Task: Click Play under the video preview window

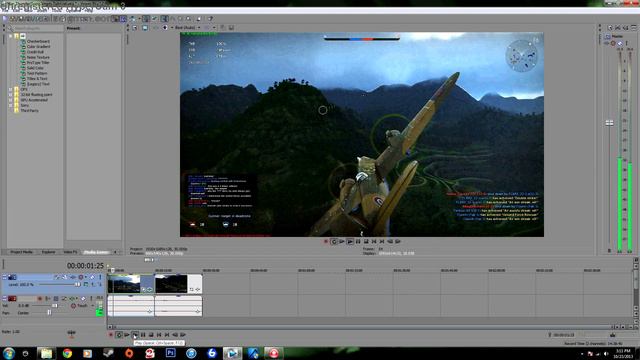Action: (350, 242)
